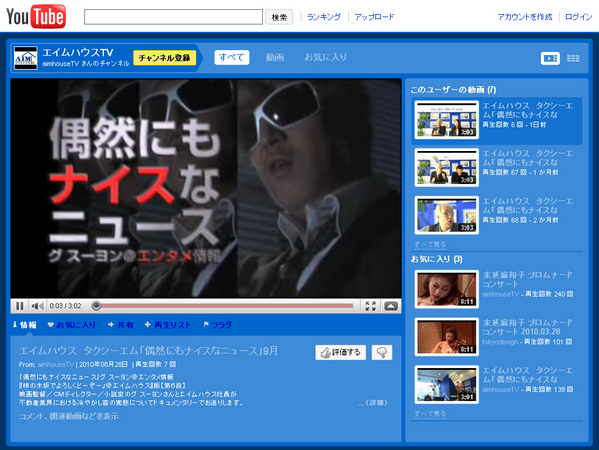Open the 再生リスト playlist tab
Image resolution: width=599 pixels, height=450 pixels.
(x=167, y=325)
